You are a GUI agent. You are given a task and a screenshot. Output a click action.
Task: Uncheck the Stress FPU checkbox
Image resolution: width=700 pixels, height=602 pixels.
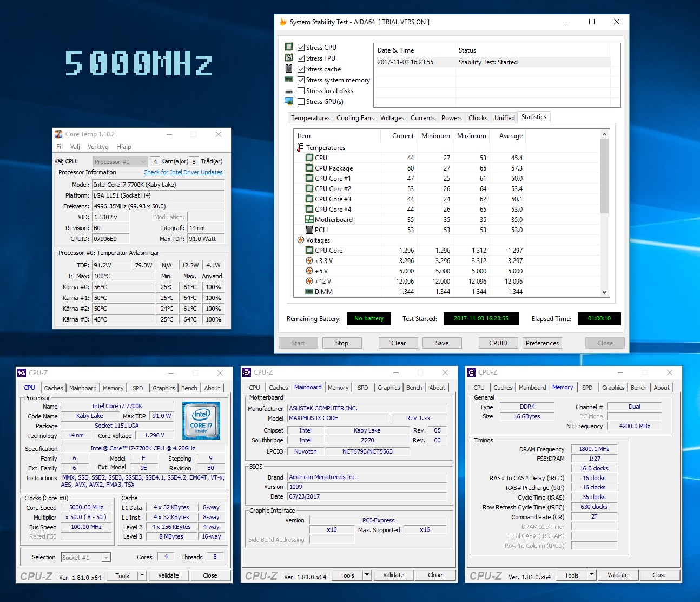(301, 58)
